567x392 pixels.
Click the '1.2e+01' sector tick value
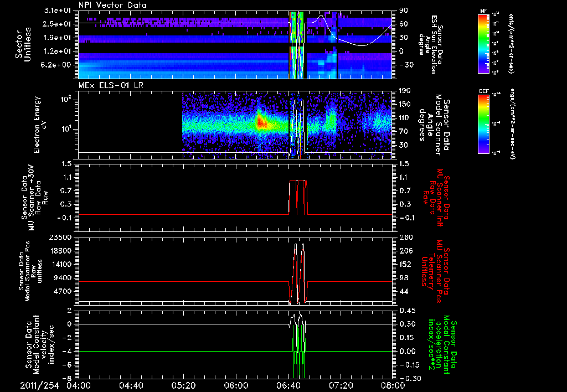(x=56, y=51)
